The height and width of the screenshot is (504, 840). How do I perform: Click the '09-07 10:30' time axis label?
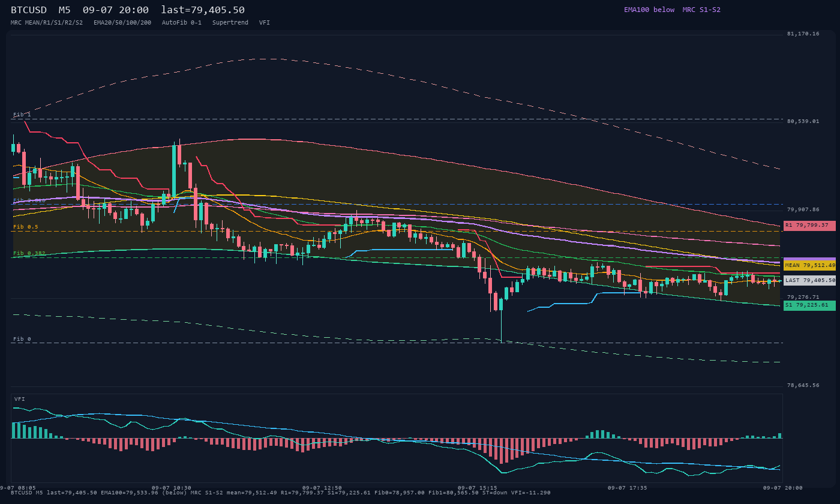point(172,488)
